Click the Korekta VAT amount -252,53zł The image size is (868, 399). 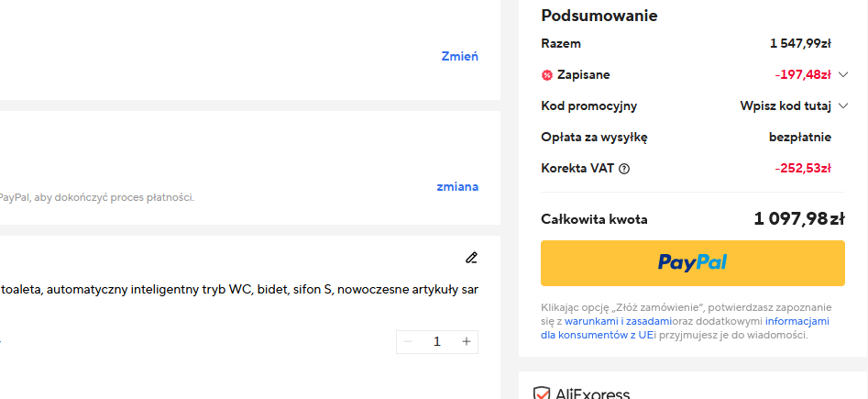801,169
